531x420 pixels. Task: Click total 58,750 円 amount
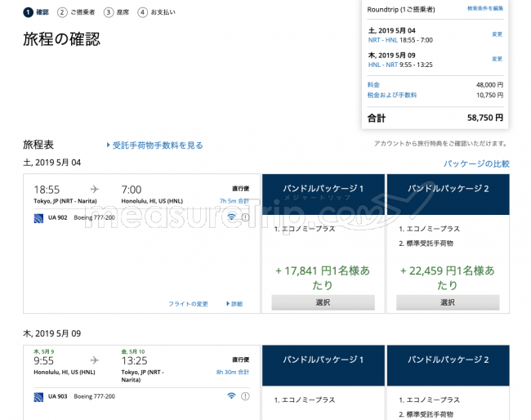tap(485, 118)
